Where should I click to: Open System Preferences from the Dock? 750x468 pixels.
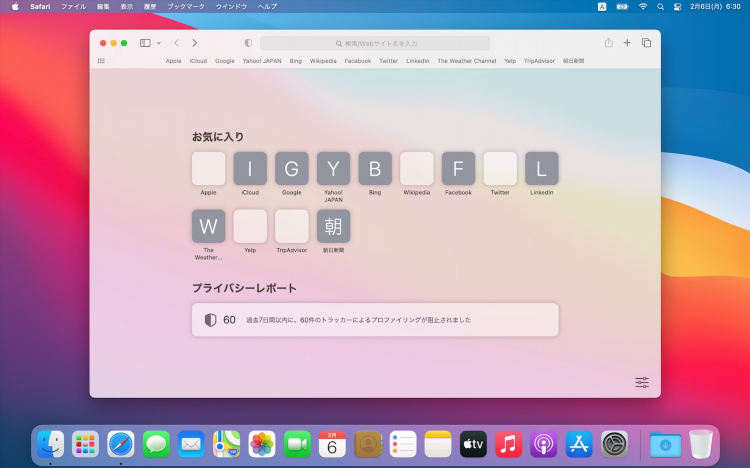click(x=615, y=444)
